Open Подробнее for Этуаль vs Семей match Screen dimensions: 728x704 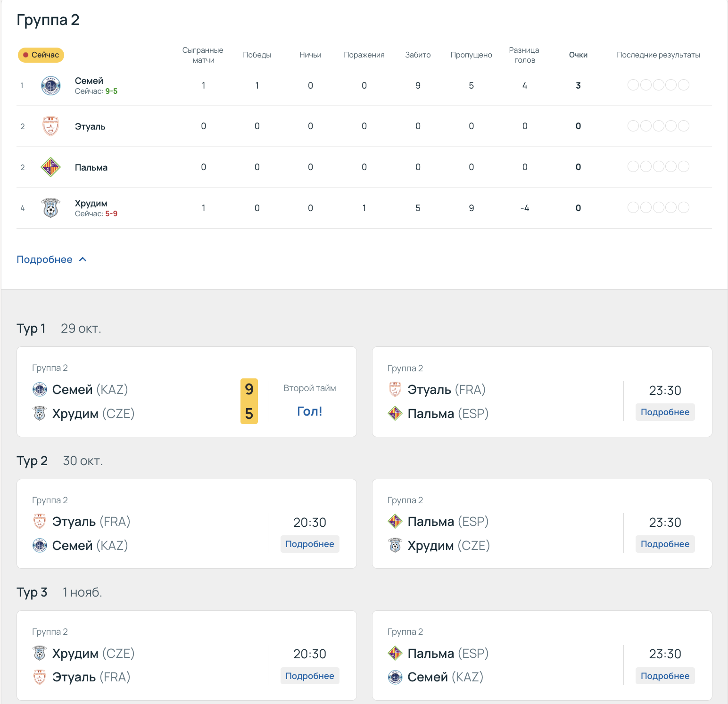tap(310, 544)
